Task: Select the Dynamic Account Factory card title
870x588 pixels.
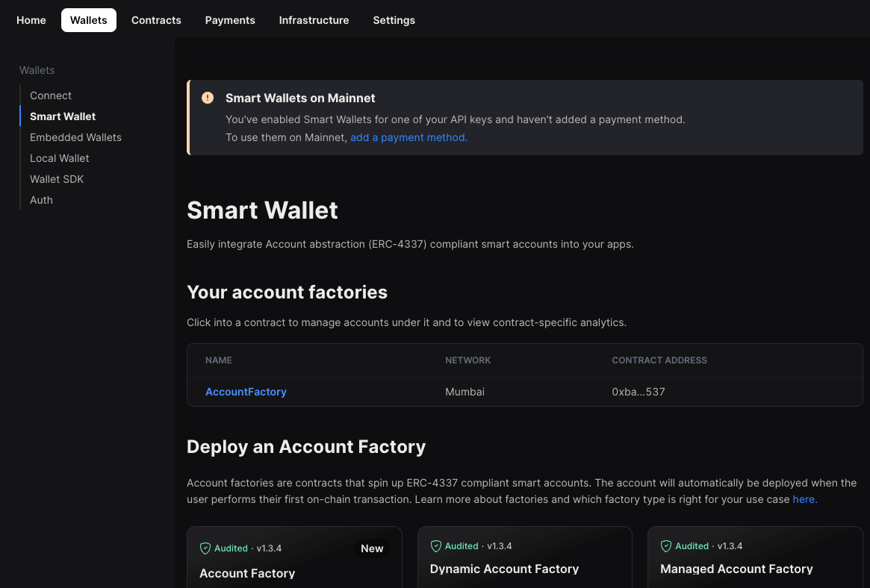Action: 504,569
